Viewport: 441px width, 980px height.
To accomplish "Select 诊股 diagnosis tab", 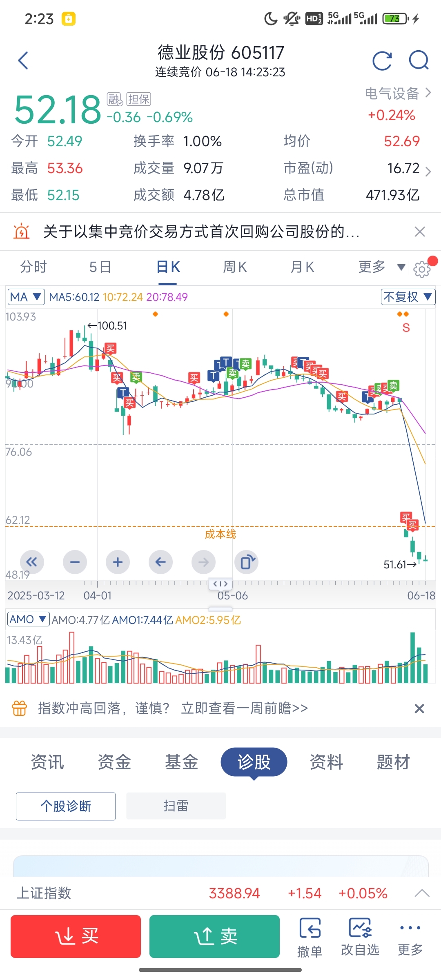I will point(254,762).
